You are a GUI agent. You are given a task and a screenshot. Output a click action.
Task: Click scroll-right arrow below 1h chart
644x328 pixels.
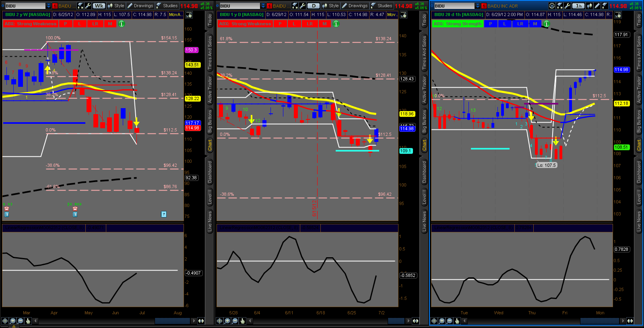[623, 321]
